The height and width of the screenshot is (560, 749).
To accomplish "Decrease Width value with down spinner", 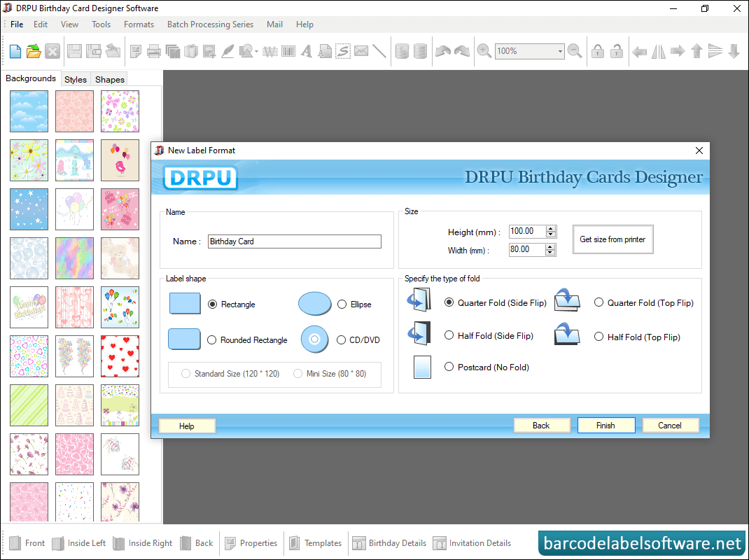I will [x=551, y=253].
